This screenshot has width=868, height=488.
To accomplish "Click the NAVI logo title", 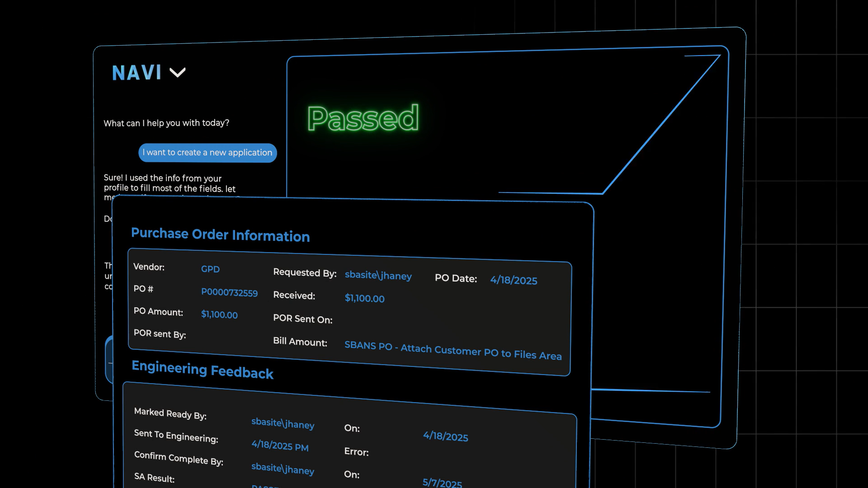I will [x=137, y=73].
